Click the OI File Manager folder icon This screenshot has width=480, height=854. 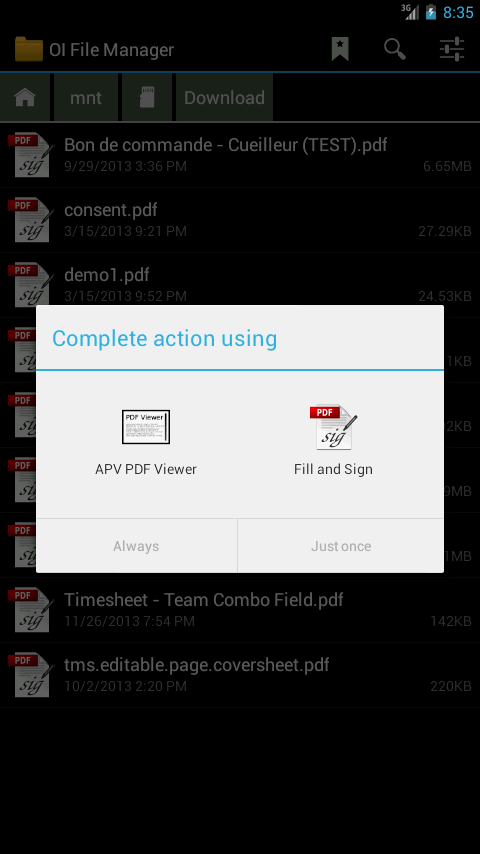point(29,50)
